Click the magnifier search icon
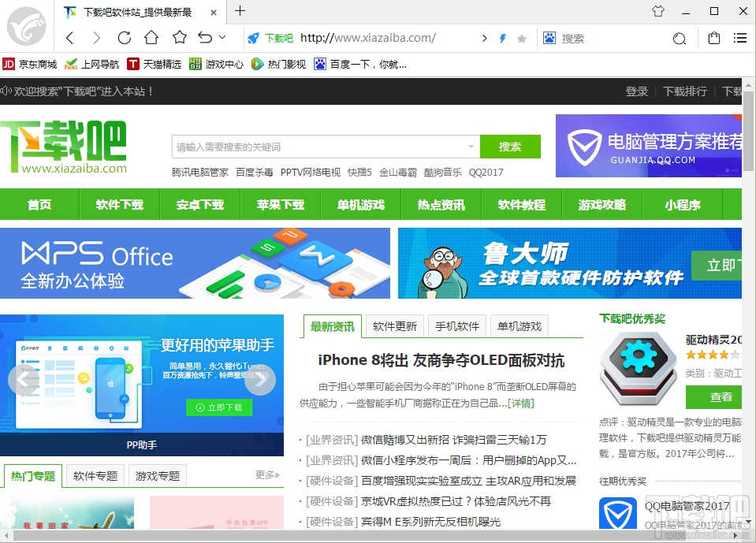Viewport: 756px width, 543px height. [680, 38]
